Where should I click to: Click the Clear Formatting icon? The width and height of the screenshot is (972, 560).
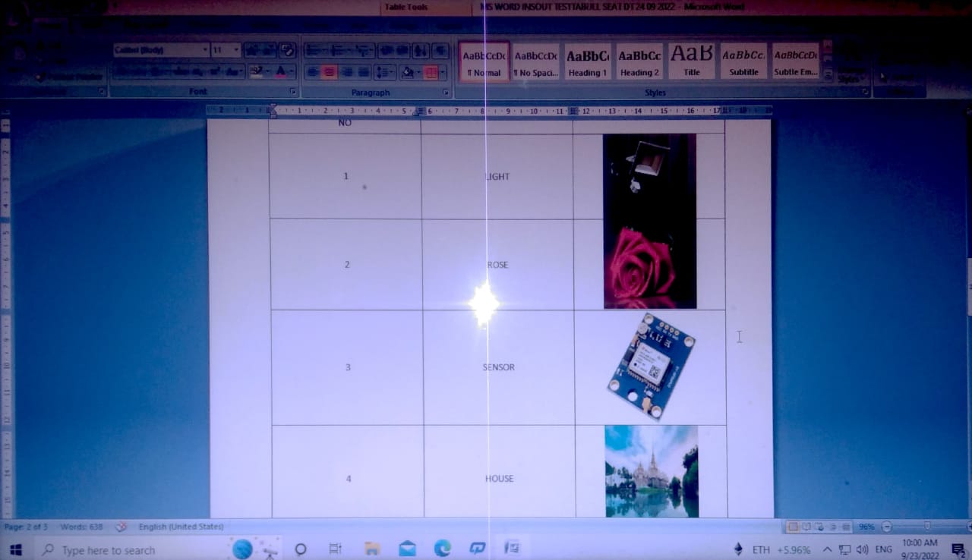click(x=287, y=51)
